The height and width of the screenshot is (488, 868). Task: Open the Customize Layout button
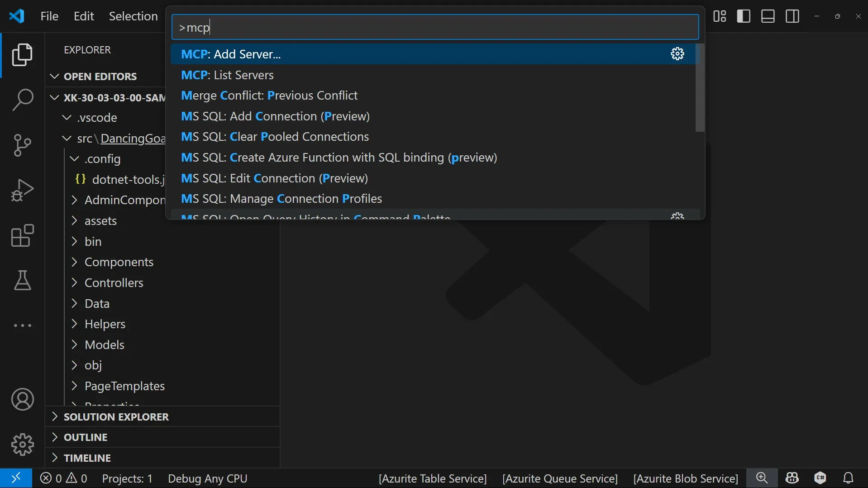click(720, 16)
